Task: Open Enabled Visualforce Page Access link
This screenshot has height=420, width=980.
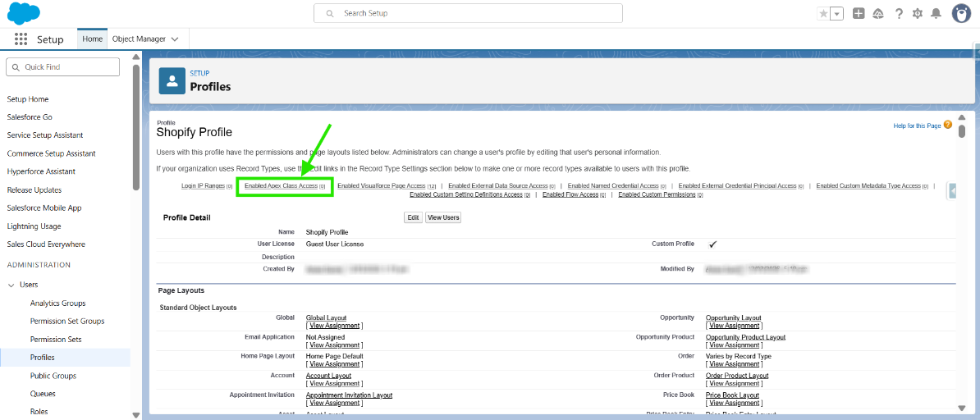Action: tap(382, 185)
